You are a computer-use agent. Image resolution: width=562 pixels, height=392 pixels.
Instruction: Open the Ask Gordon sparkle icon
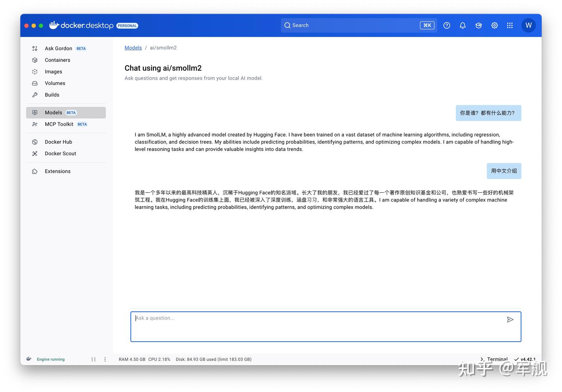click(35, 48)
